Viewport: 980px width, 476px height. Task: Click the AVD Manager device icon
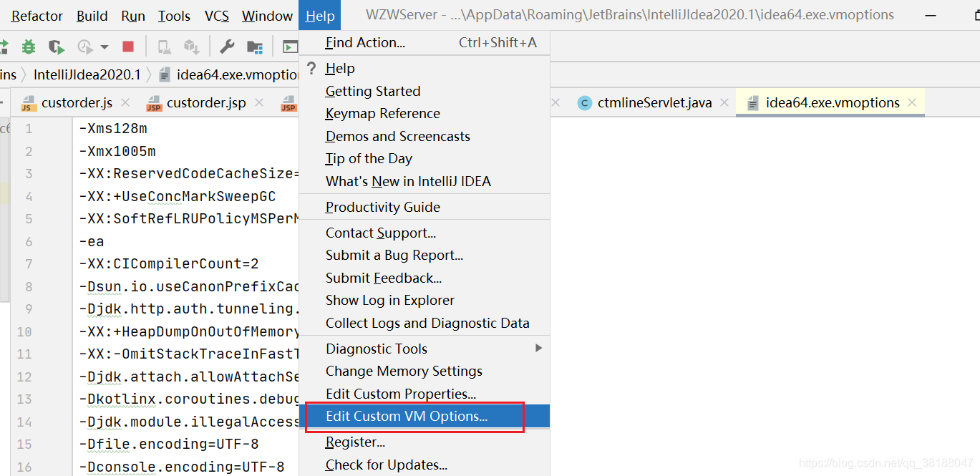click(165, 47)
